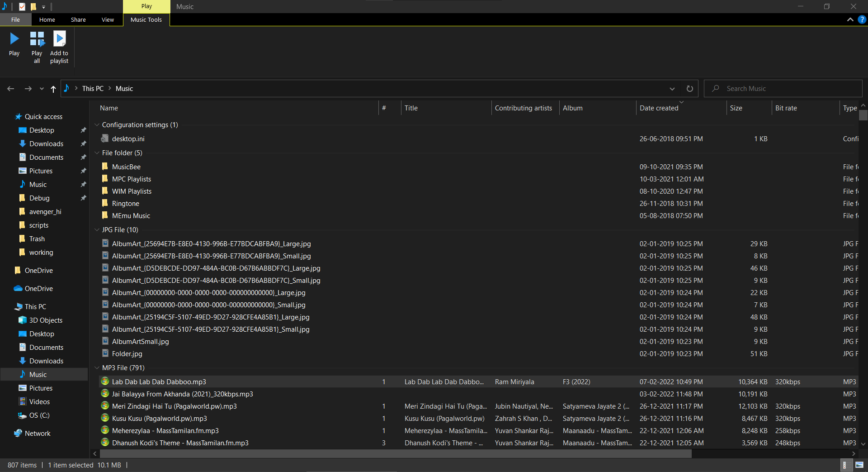
Task: Click the Properties icon in quick access toolbar
Action: click(x=22, y=7)
